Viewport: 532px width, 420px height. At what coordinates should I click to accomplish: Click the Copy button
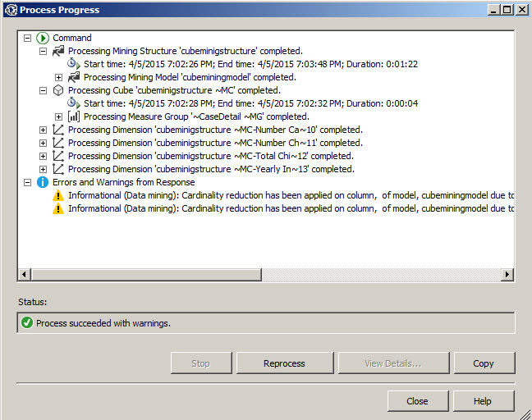[484, 363]
